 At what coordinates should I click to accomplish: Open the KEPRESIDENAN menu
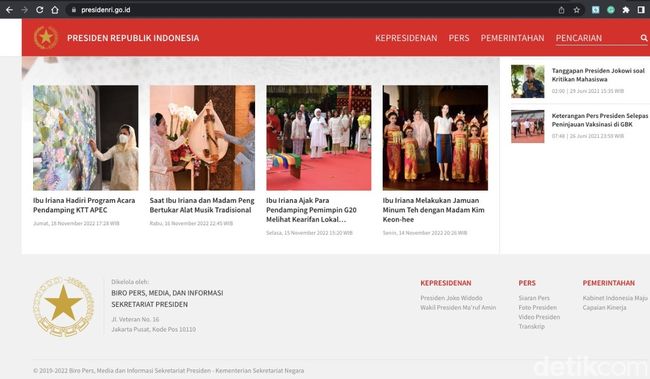[x=406, y=38]
